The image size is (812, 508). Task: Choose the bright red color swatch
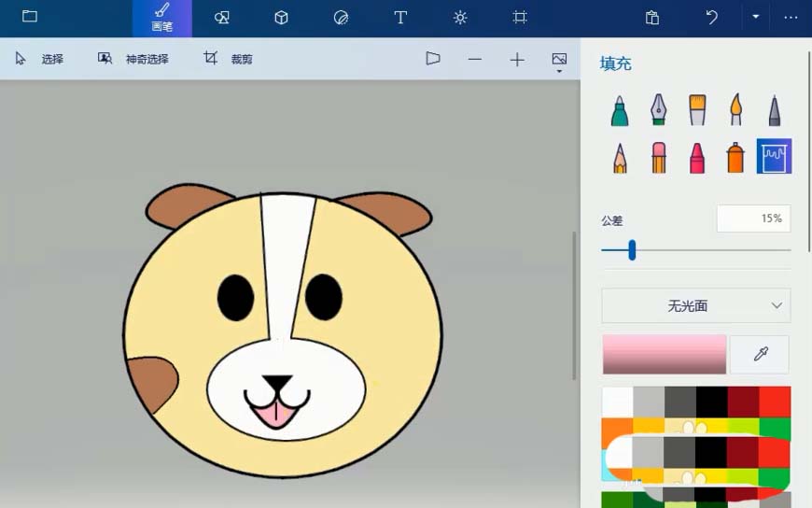pos(776,402)
